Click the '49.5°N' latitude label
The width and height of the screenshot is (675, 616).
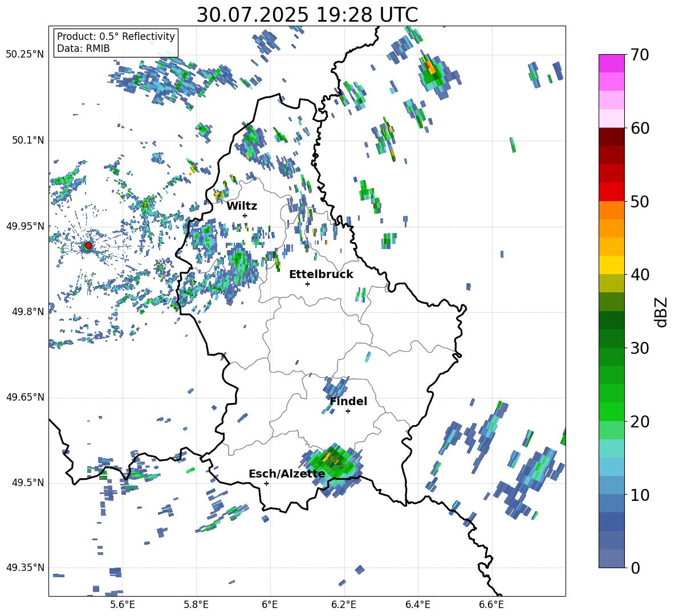27,483
